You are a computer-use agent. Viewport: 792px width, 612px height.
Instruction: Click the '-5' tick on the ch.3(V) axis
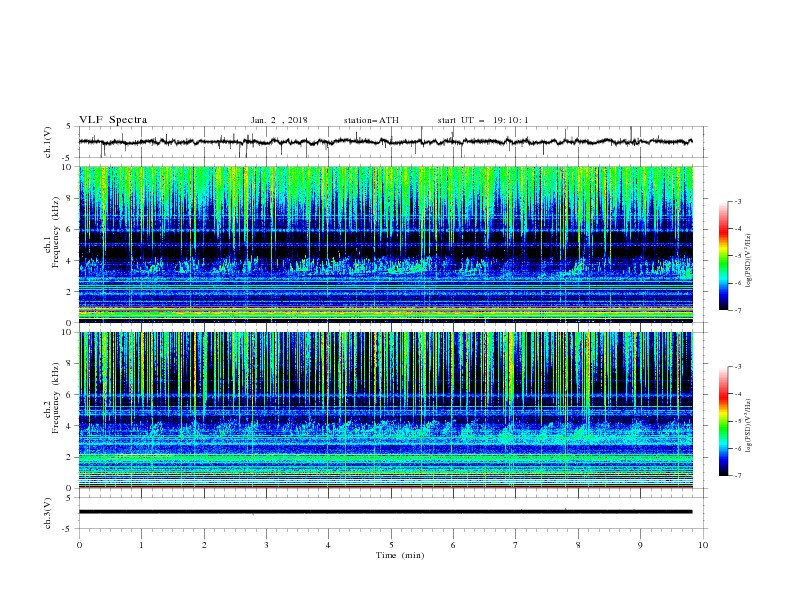pos(68,529)
